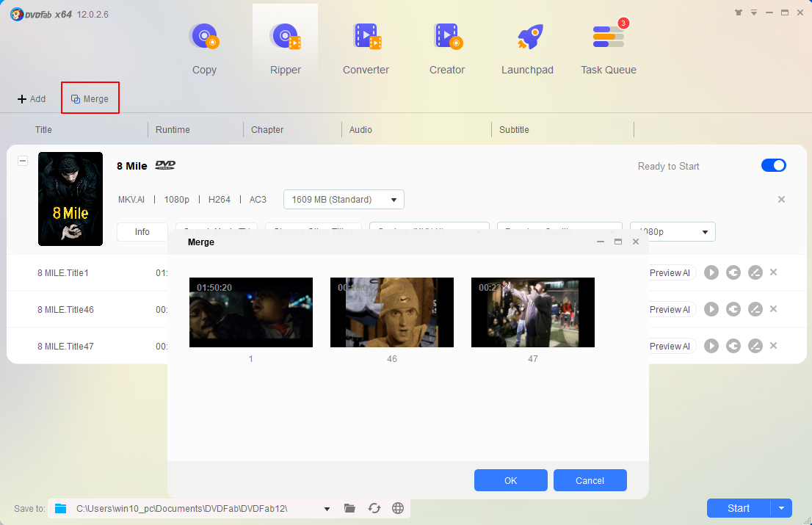Open the Task Queue tab
Image resolution: width=812 pixels, height=525 pixels.
(x=609, y=49)
